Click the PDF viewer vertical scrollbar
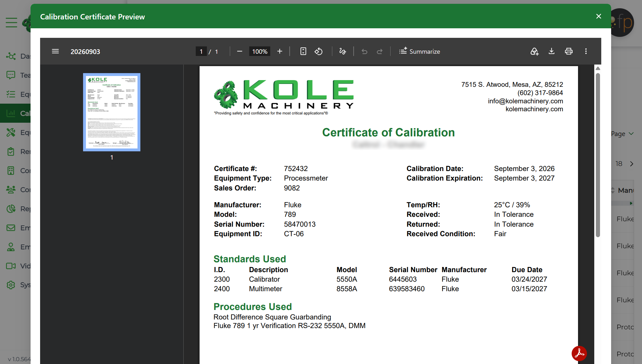Image resolution: width=642 pixels, height=364 pixels. 598,155
